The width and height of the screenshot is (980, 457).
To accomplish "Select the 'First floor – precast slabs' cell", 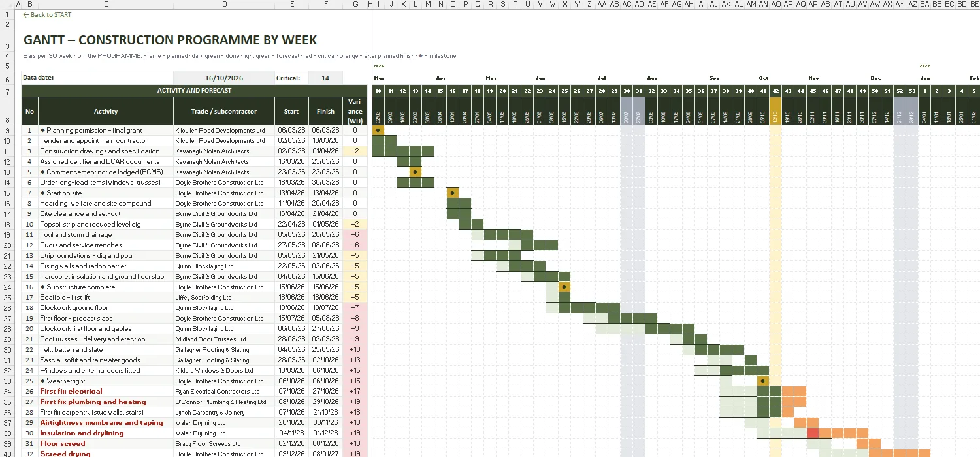I will [106, 318].
